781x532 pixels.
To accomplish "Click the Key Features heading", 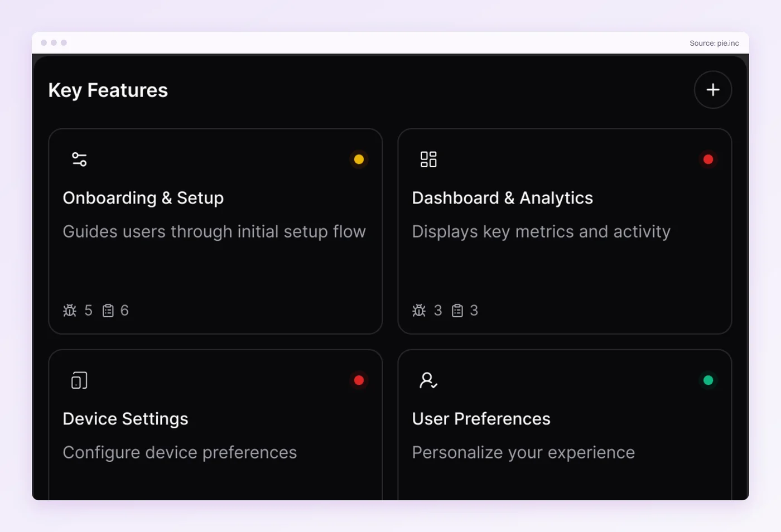I will 108,90.
